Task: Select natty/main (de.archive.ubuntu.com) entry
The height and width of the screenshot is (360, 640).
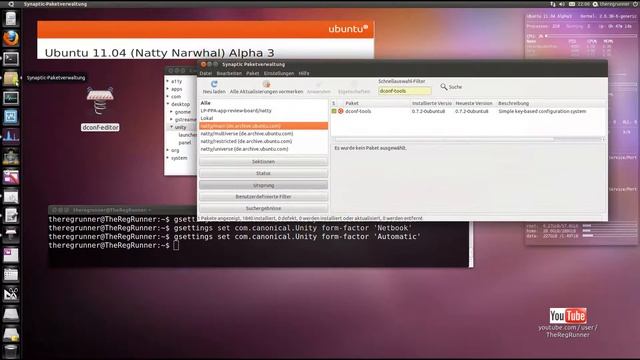Action: pyautogui.click(x=263, y=126)
